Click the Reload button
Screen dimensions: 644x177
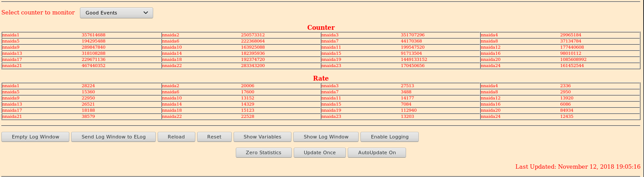pos(176,137)
